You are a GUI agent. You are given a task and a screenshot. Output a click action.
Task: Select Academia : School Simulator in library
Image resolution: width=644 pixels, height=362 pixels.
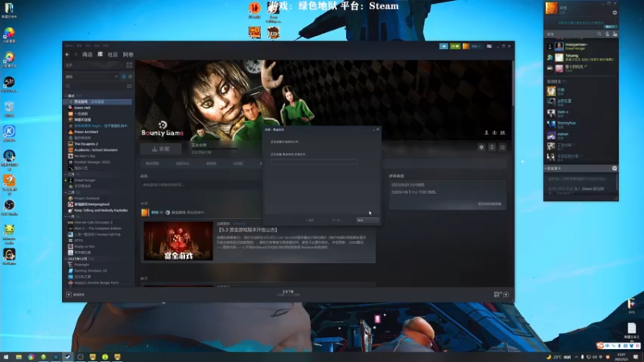pyautogui.click(x=96, y=150)
